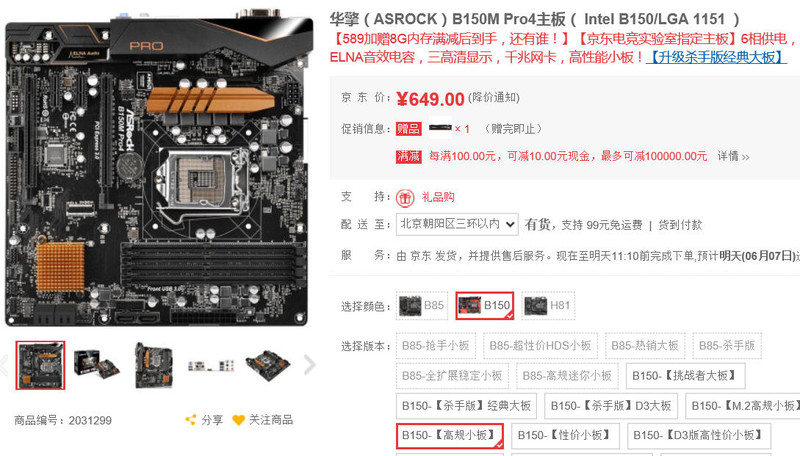Choose B150-【性价小板】 version
The height and width of the screenshot is (456, 800).
[565, 436]
